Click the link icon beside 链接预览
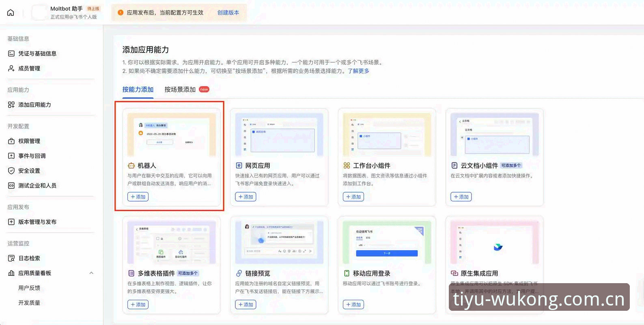The width and height of the screenshot is (644, 325). click(239, 273)
